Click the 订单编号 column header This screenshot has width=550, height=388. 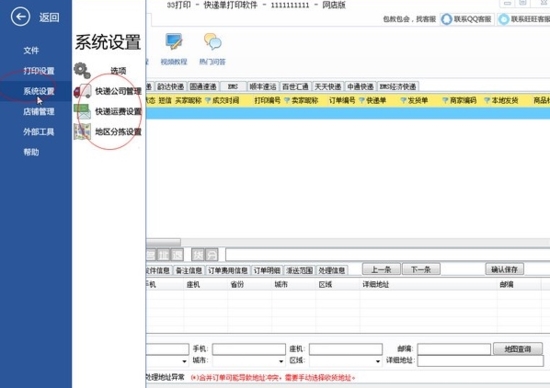click(342, 101)
